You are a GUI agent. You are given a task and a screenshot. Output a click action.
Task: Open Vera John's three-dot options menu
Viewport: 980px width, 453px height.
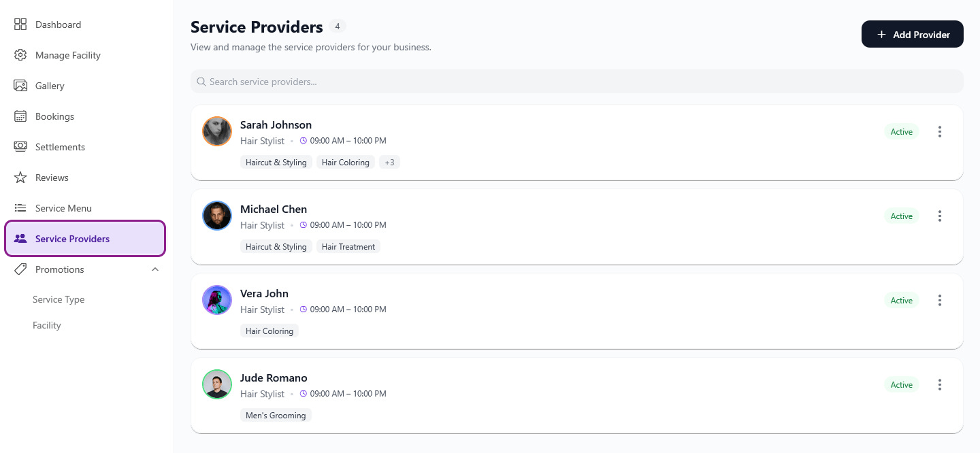[x=940, y=301]
